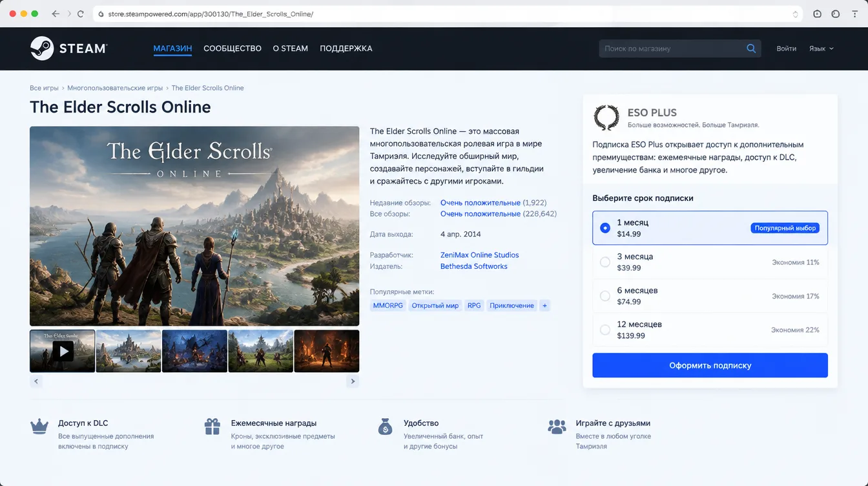The width and height of the screenshot is (868, 486).
Task: Go back with the browser back arrow
Action: pos(55,14)
